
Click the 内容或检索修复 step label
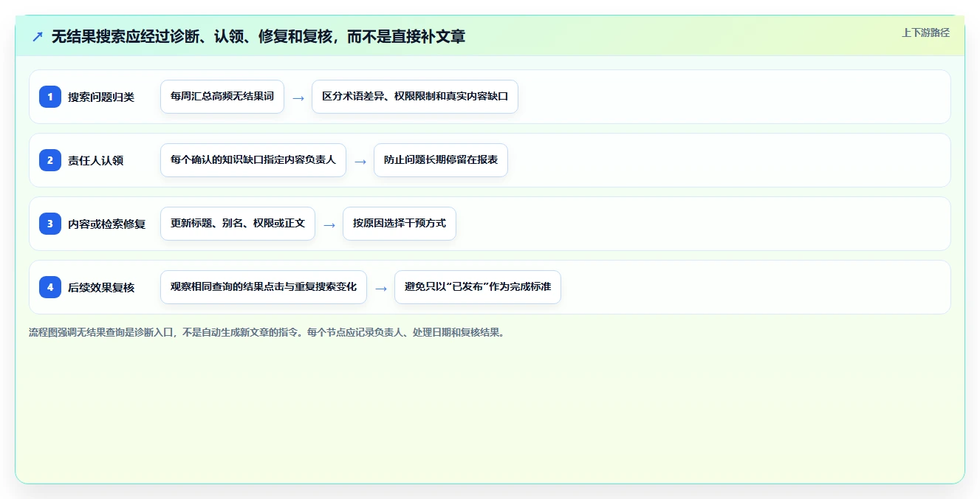(107, 224)
